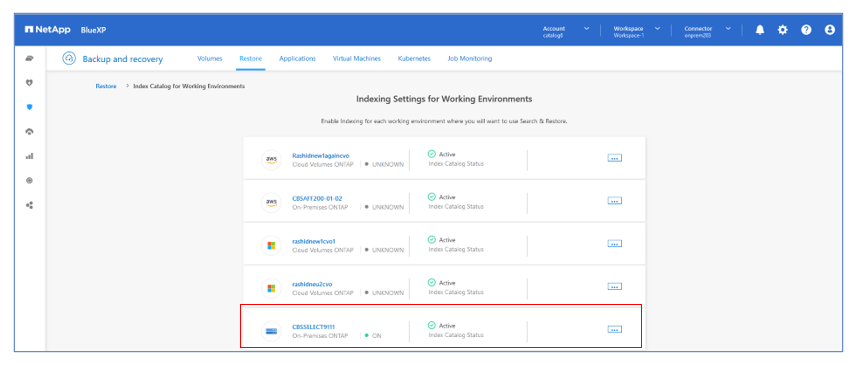Switch to the Applications tab
The image size is (862, 366).
297,59
